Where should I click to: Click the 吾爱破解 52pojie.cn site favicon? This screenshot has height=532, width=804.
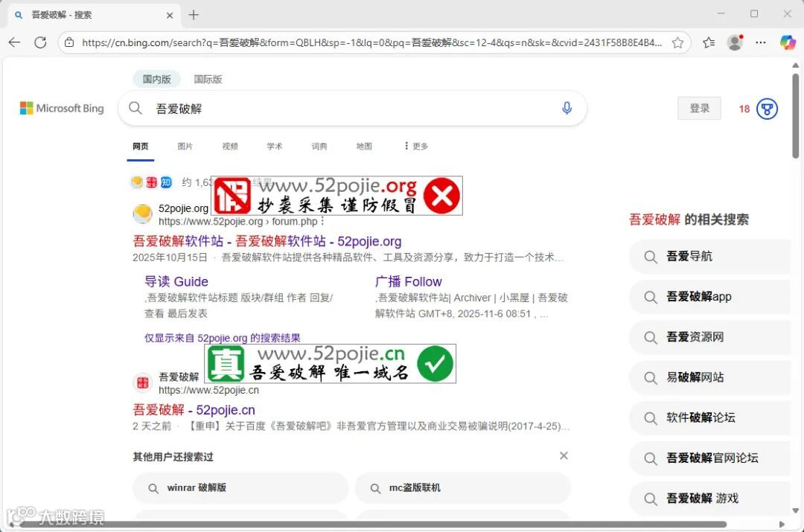(x=142, y=382)
